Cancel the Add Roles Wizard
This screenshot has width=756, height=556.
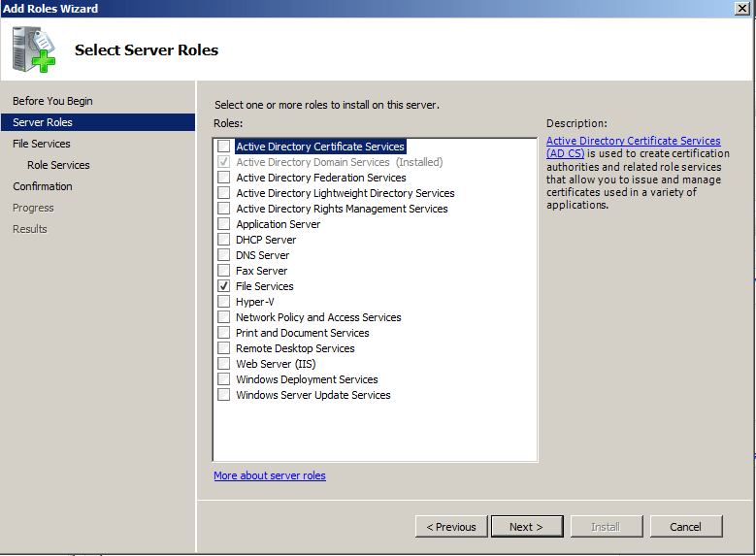pos(685,527)
